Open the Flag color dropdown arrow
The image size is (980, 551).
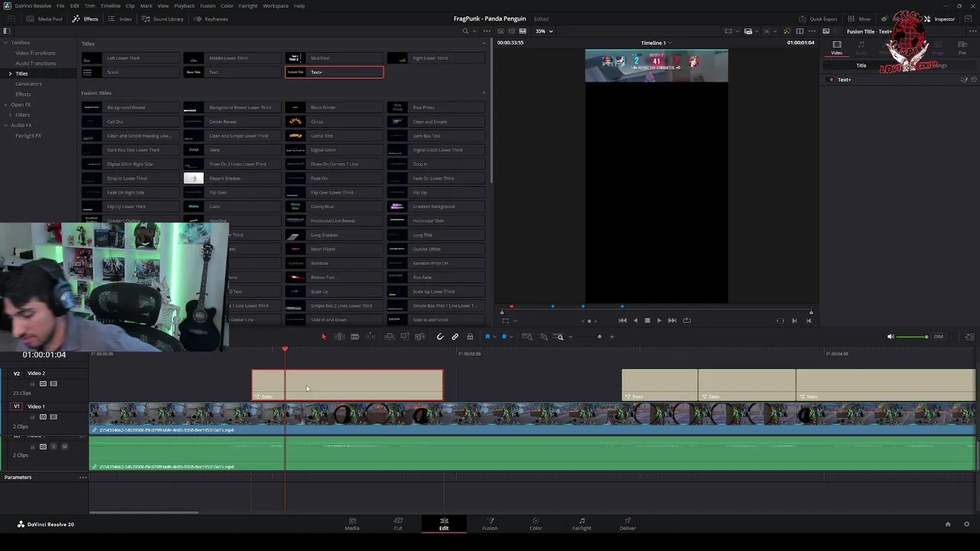494,337
